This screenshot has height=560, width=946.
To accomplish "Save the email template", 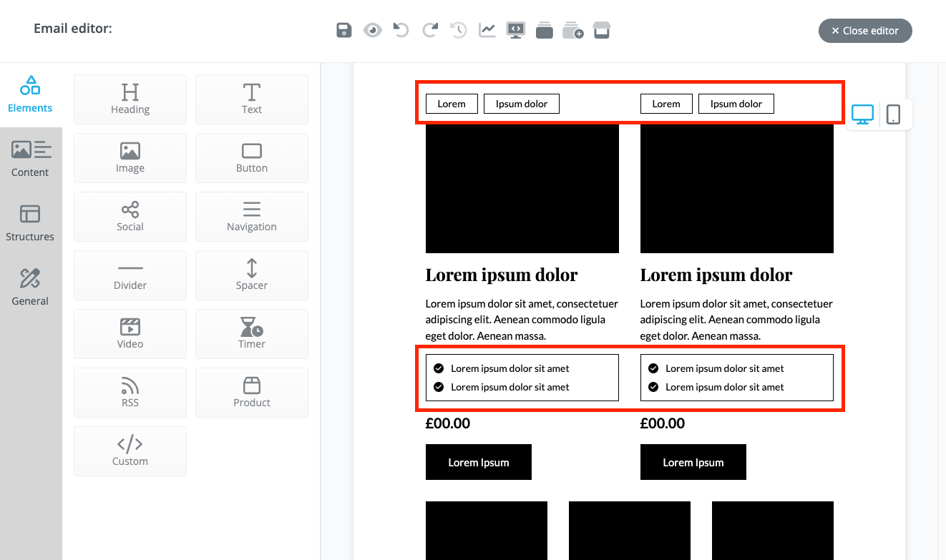I will click(x=343, y=30).
